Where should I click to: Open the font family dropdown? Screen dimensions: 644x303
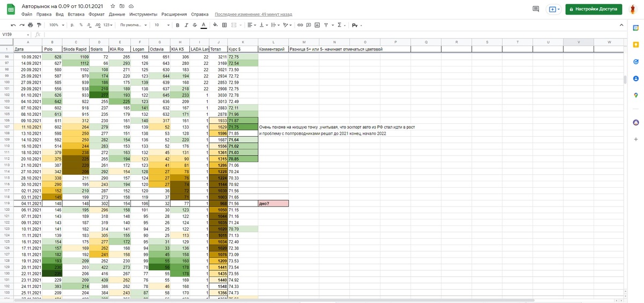click(133, 25)
